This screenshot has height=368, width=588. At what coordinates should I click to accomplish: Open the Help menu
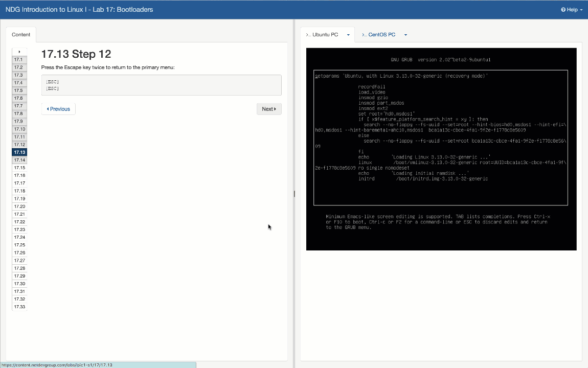(572, 10)
